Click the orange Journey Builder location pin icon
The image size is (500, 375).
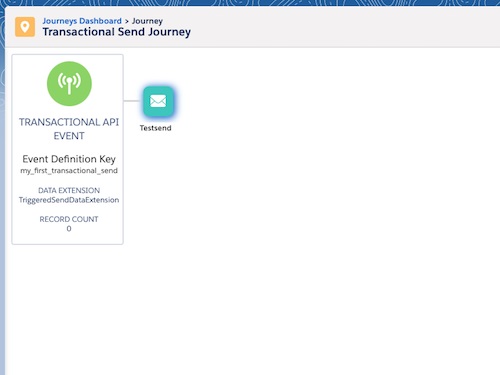tap(25, 27)
